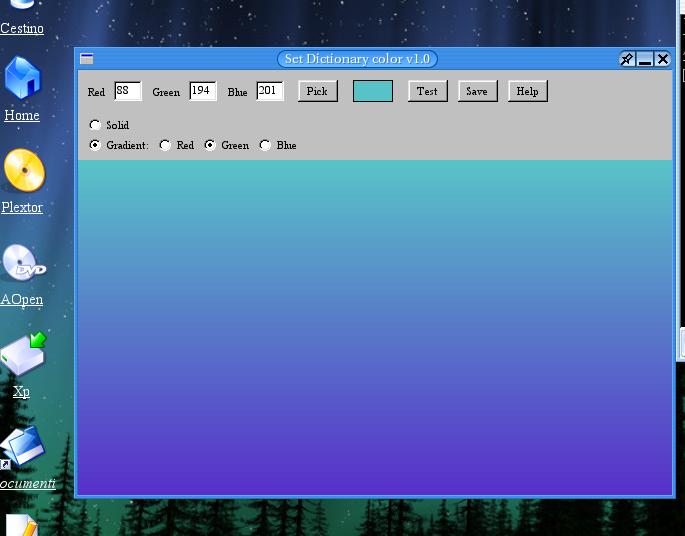Screen dimensions: 685x536
Task: Click the teal color preview swatch
Action: tap(373, 91)
